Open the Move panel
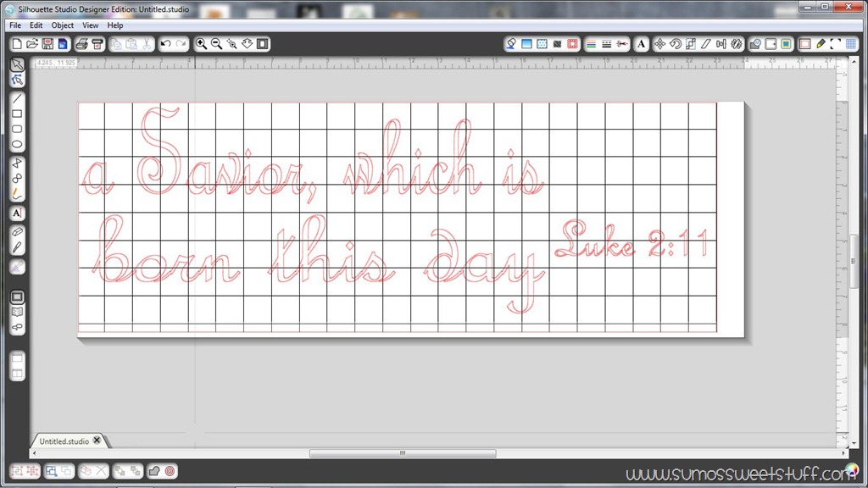Viewport: 868px width, 488px height. pos(659,44)
